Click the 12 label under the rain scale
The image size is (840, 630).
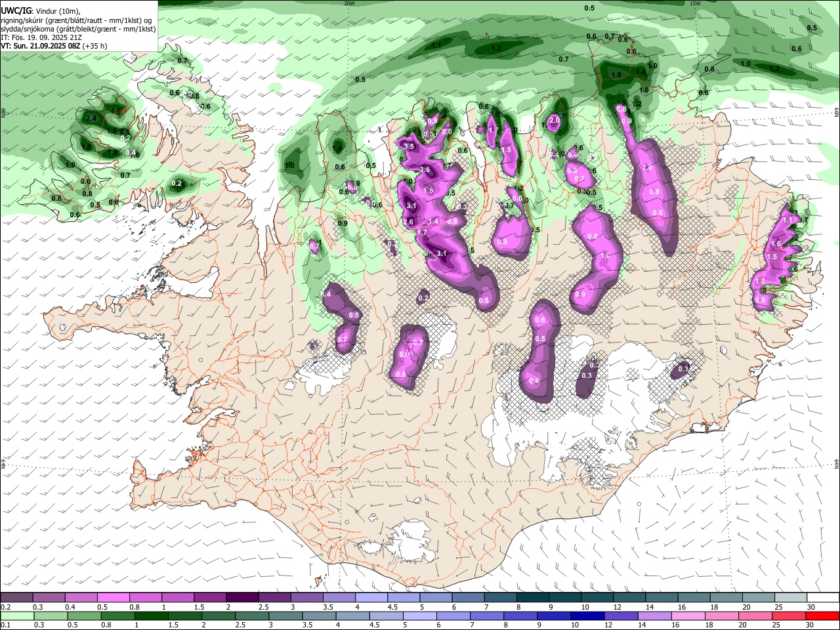608,625
